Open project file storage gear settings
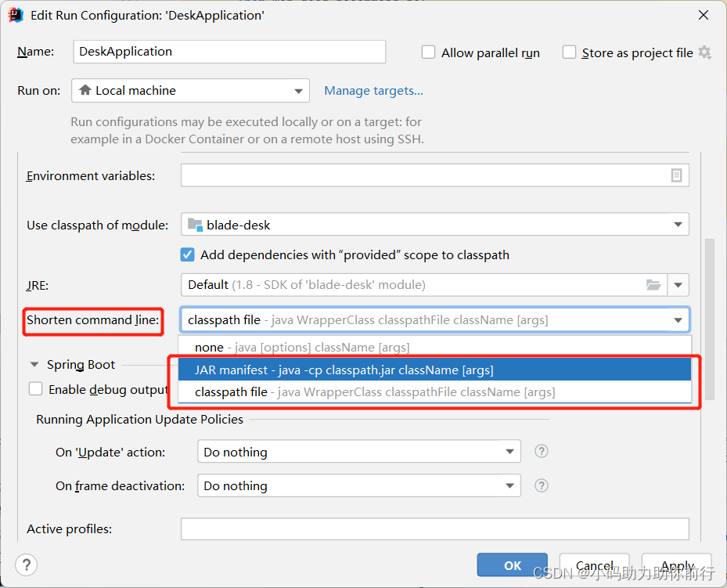This screenshot has height=588, width=727. coord(705,52)
